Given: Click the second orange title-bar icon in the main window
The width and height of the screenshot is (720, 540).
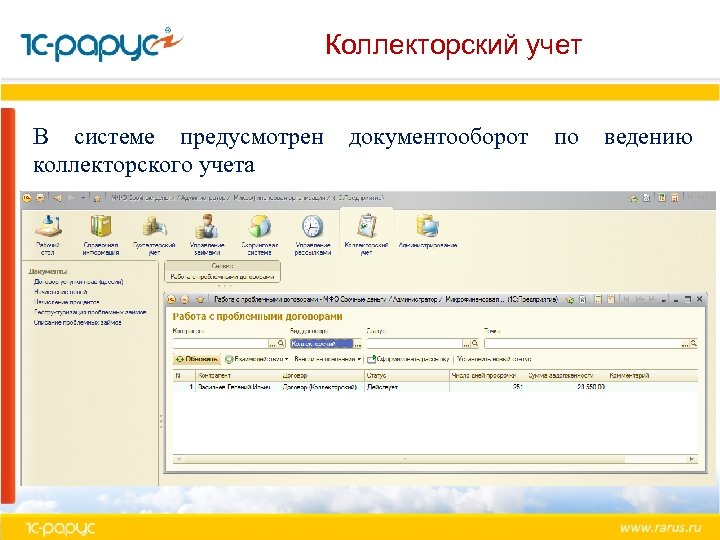Looking at the screenshot, I should pos(40,198).
